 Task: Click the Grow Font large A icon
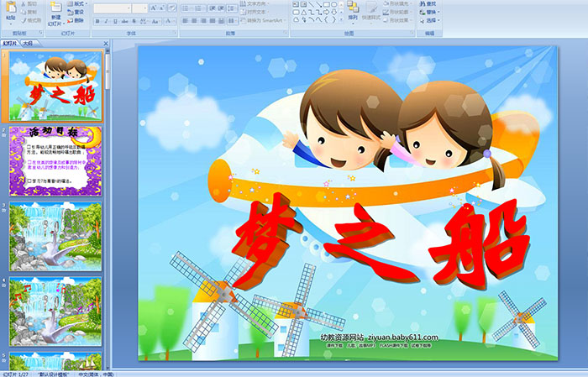coord(154,8)
